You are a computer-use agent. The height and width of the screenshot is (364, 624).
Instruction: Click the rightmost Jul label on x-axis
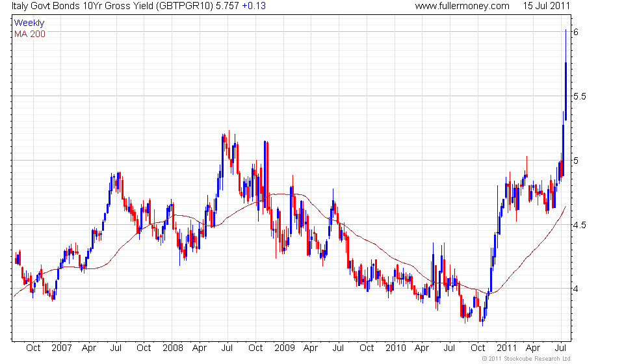point(560,348)
